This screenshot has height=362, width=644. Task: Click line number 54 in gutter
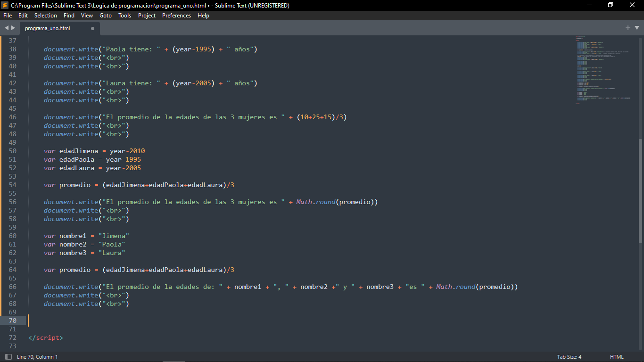[12, 185]
